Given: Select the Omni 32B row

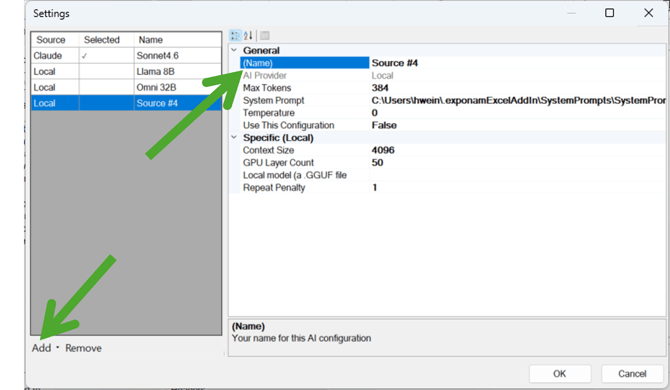Looking at the screenshot, I should coord(126,87).
